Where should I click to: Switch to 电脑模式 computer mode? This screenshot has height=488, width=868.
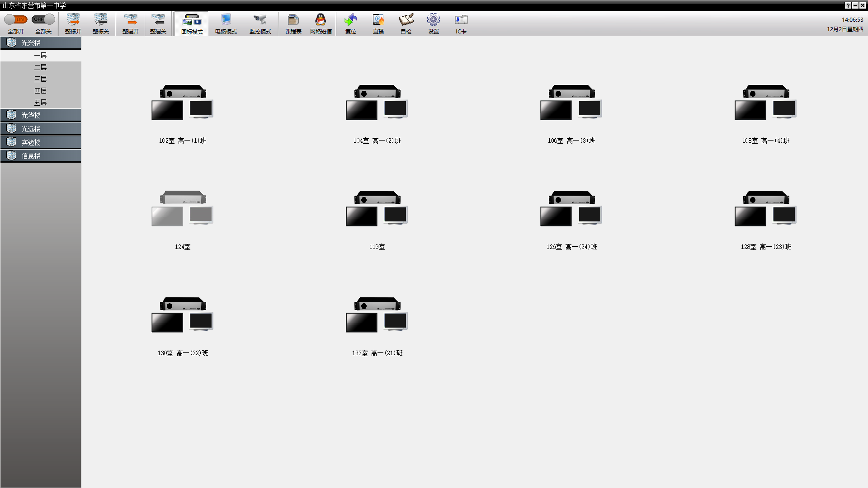coord(226,20)
